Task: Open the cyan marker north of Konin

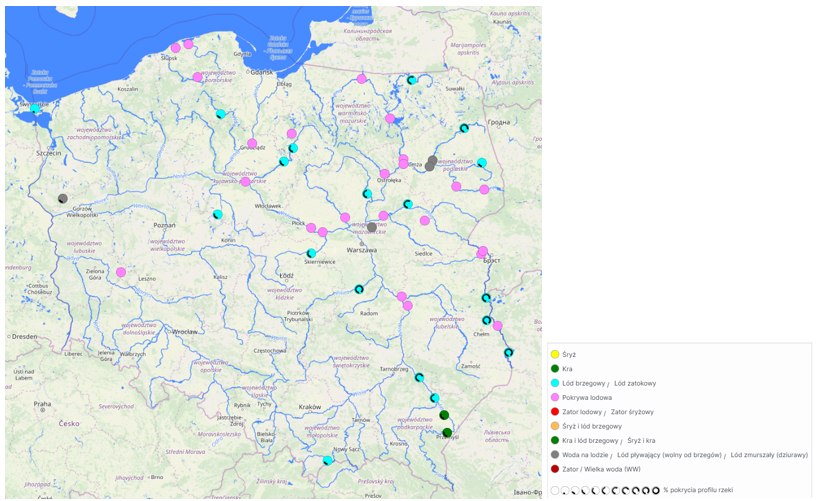Action: click(x=217, y=214)
